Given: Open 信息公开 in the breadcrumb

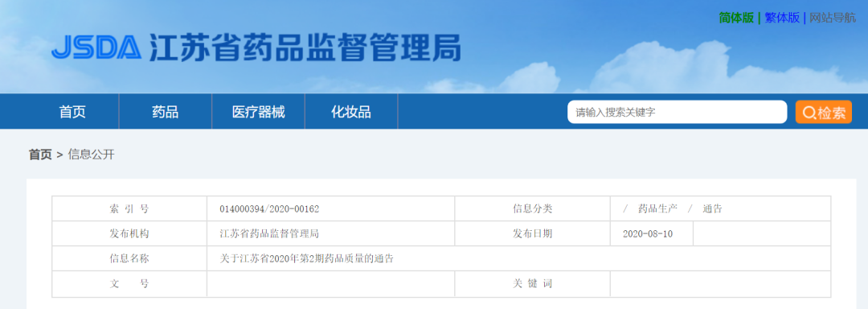Looking at the screenshot, I should tap(91, 154).
